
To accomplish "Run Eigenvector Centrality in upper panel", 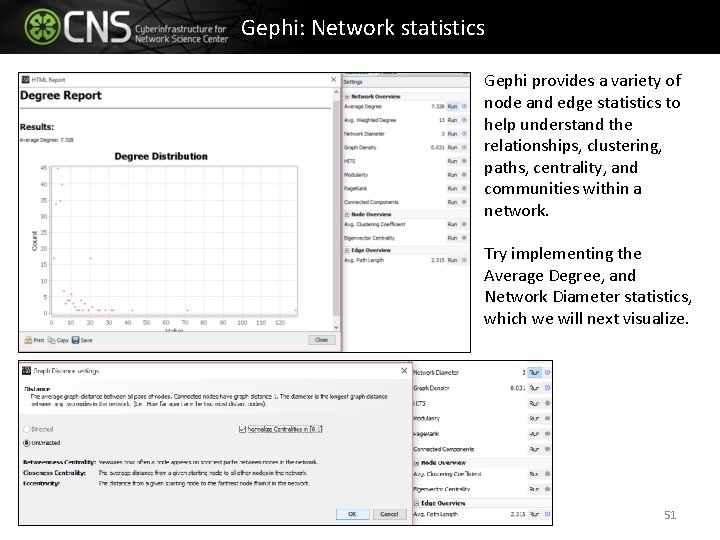I will [x=452, y=238].
